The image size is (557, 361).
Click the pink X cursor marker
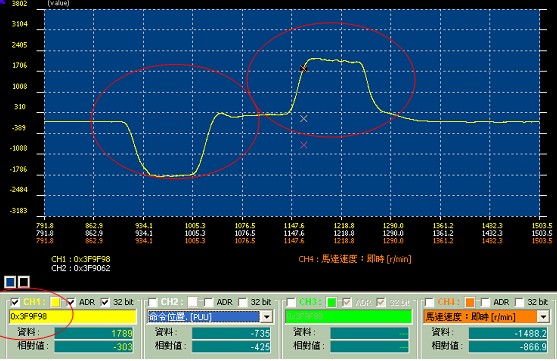coord(304,145)
